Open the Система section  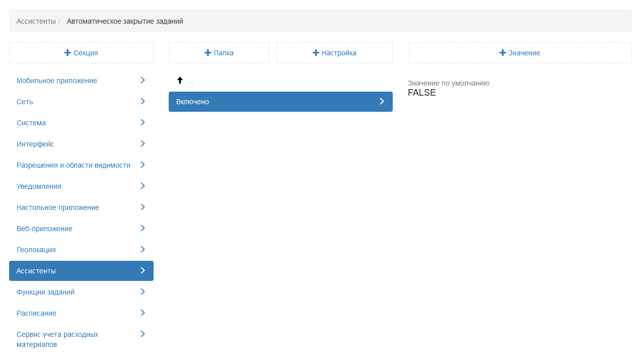[x=31, y=123]
